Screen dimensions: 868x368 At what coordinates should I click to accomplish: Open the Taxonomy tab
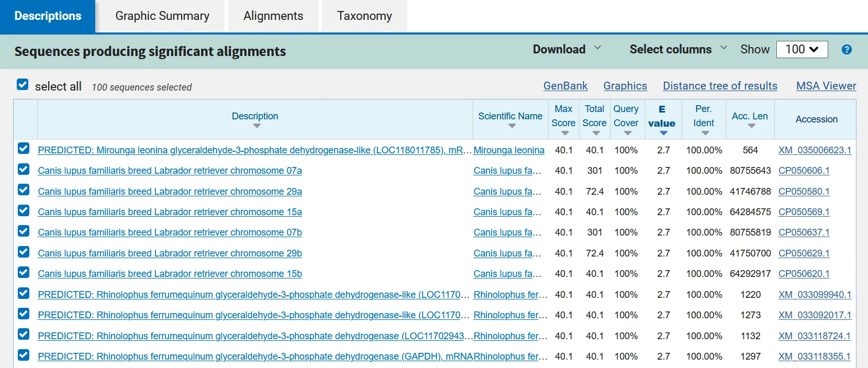(x=364, y=16)
